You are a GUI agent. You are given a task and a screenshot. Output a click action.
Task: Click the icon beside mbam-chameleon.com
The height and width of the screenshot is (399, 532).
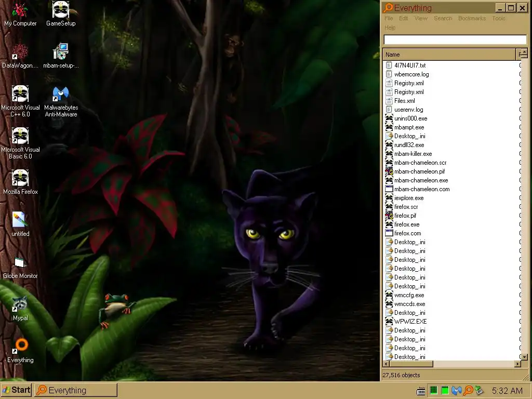pyautogui.click(x=389, y=189)
